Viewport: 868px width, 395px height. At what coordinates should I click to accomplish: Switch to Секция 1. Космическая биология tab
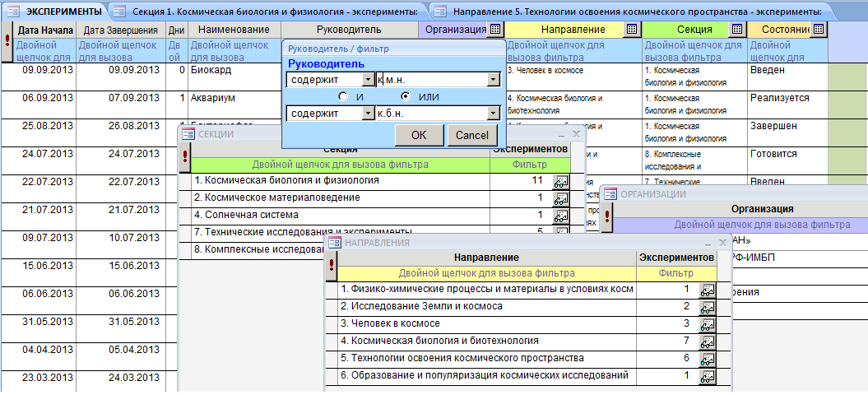click(268, 11)
